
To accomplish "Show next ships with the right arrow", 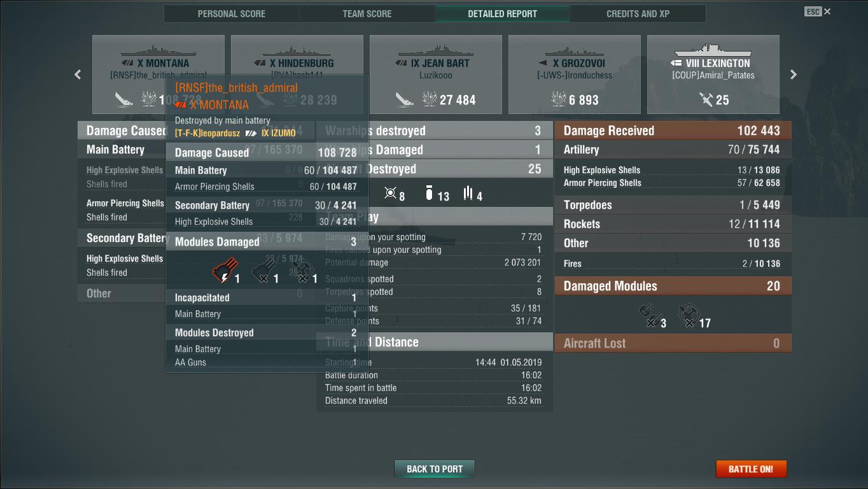I will point(794,74).
